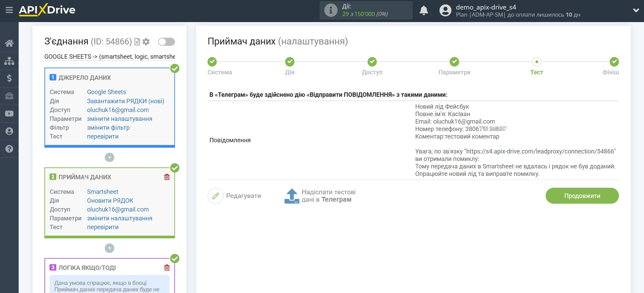Open the Smartsheet system link
644x293 pixels.
coord(102,192)
